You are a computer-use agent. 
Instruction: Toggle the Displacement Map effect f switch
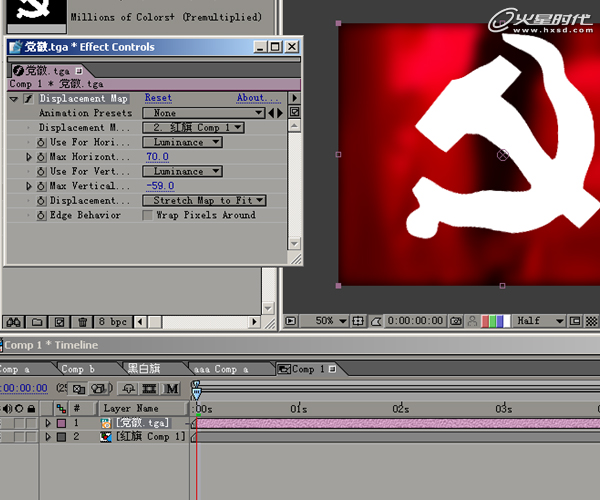tap(28, 99)
